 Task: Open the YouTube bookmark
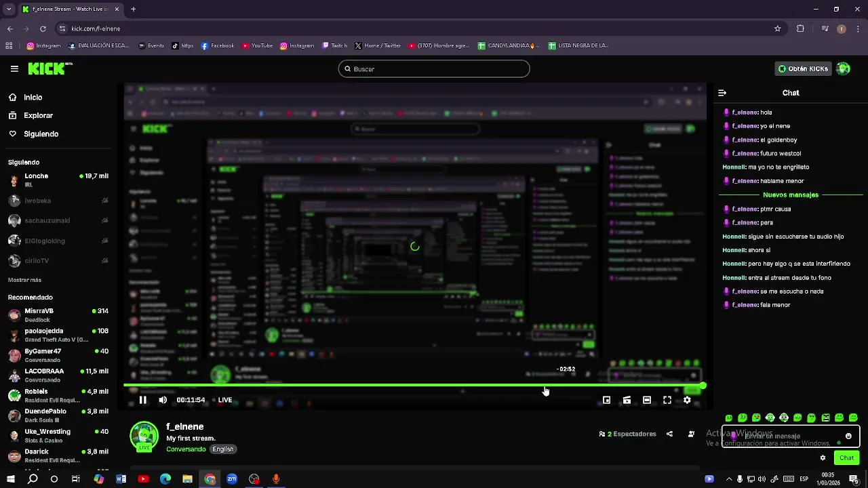[x=256, y=46]
